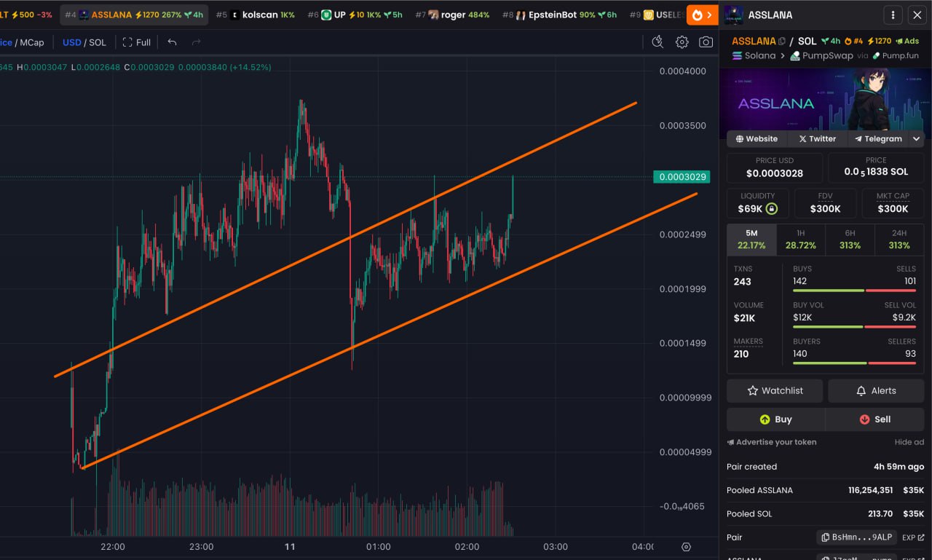The height and width of the screenshot is (560, 932).
Task: Open the orange trending flame button
Action: click(702, 15)
